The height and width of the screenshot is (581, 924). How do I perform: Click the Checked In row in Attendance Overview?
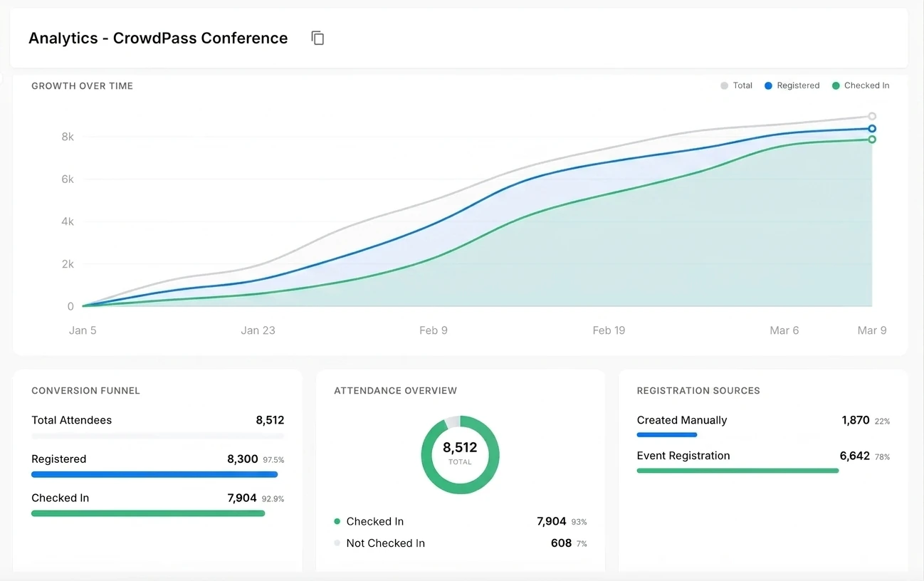(461, 522)
